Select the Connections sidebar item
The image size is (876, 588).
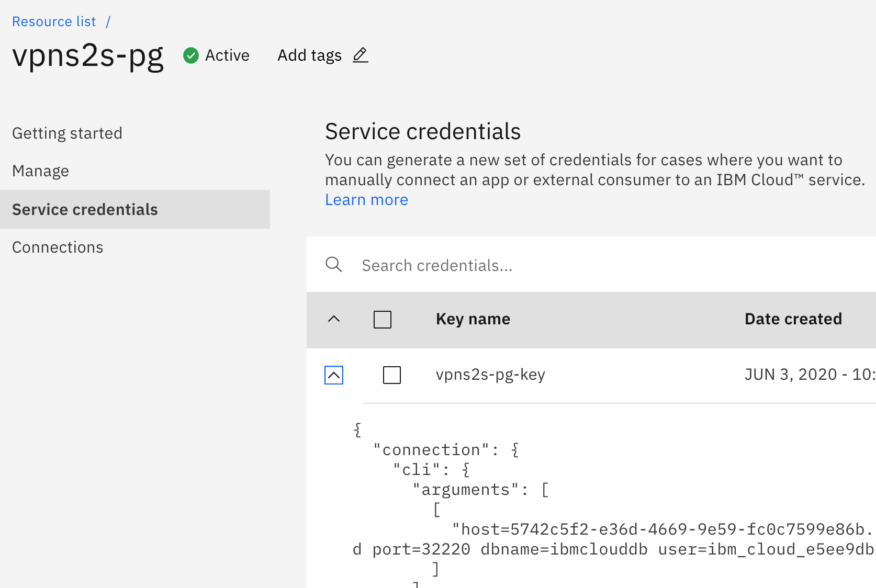(x=58, y=247)
